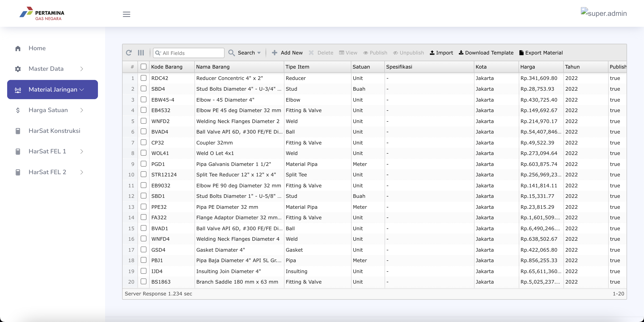
Task: Click the reload grid icon
Action: pos(129,53)
